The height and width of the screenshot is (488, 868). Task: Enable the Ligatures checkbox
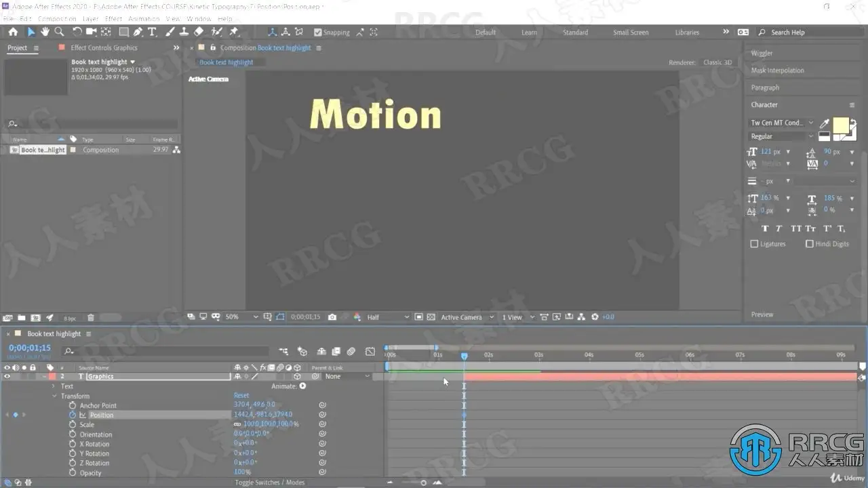755,244
